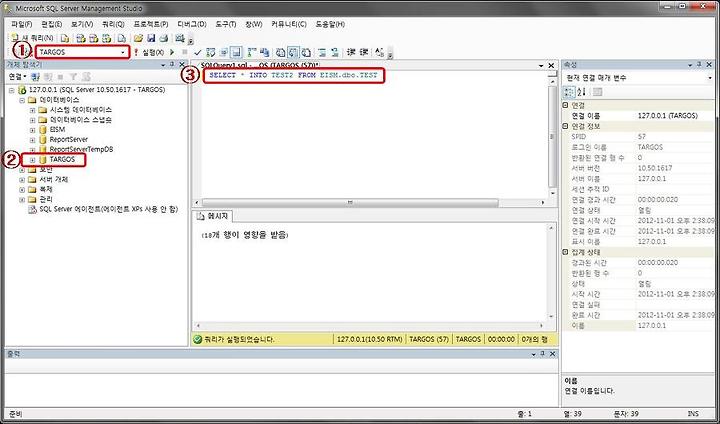Switch to the 메시지 results tab
The width and height of the screenshot is (720, 424).
pos(214,216)
